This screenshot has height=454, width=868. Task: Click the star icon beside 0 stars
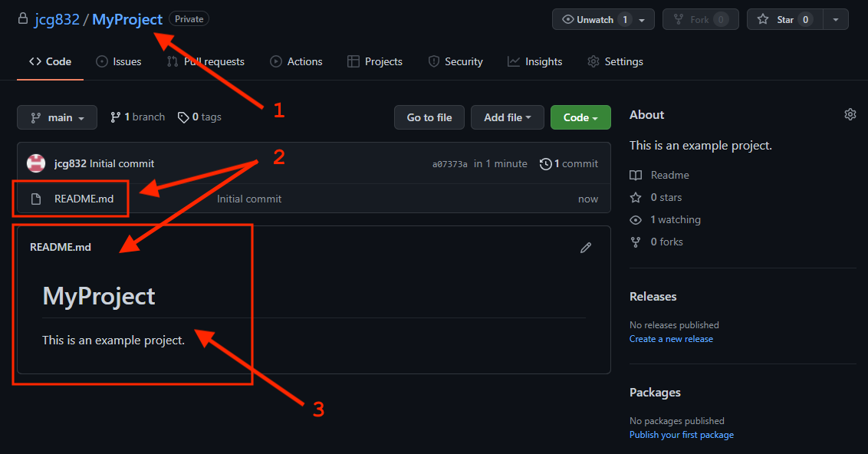[636, 198]
